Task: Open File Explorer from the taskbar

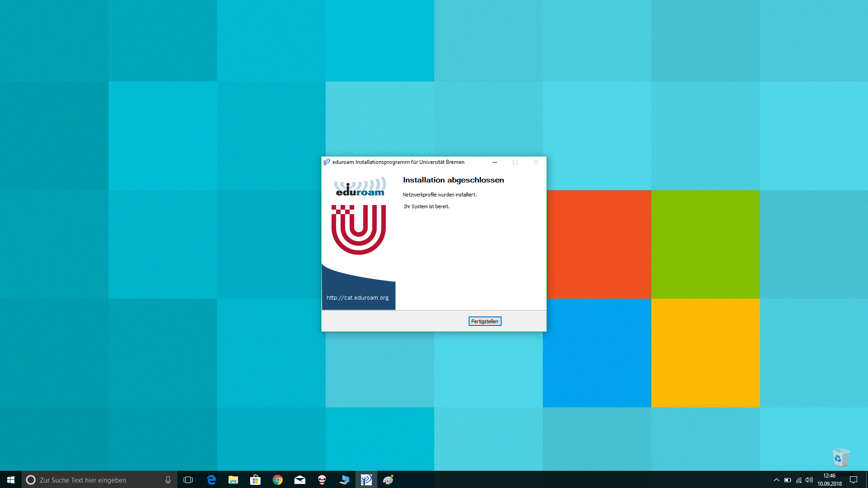Action: click(233, 480)
